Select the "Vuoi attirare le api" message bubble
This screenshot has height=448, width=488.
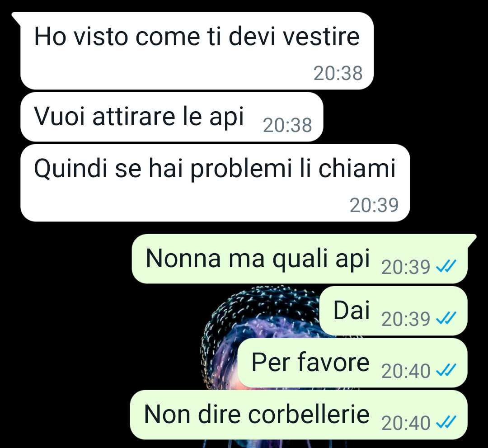[172, 117]
